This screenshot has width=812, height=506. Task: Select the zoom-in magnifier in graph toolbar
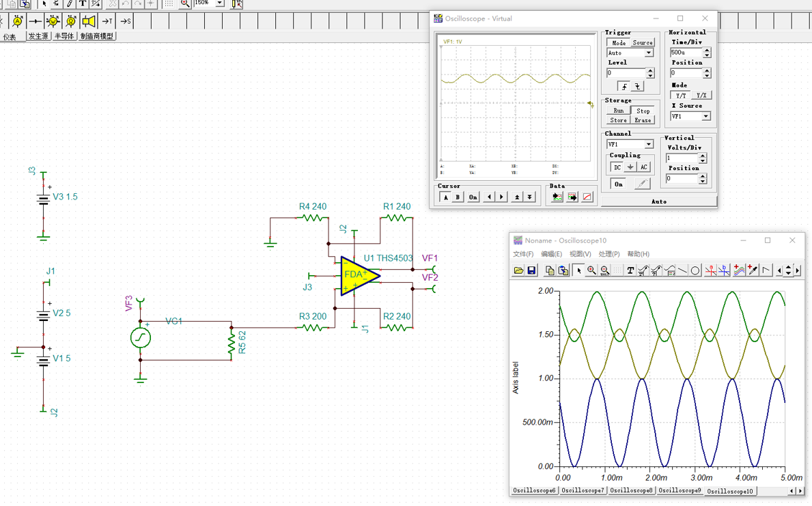click(591, 270)
